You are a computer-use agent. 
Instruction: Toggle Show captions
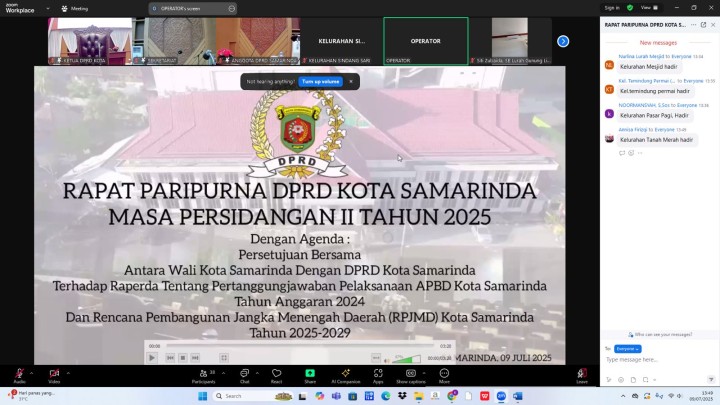pyautogui.click(x=411, y=376)
